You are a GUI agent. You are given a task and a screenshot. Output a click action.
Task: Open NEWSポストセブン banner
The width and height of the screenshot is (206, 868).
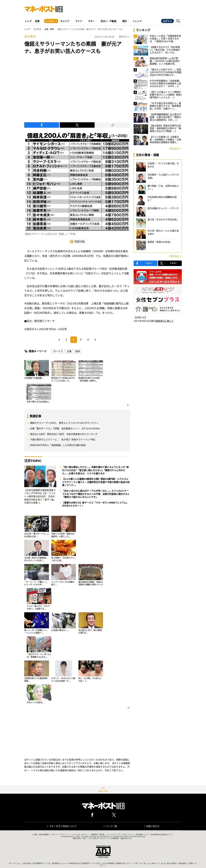pos(157,290)
